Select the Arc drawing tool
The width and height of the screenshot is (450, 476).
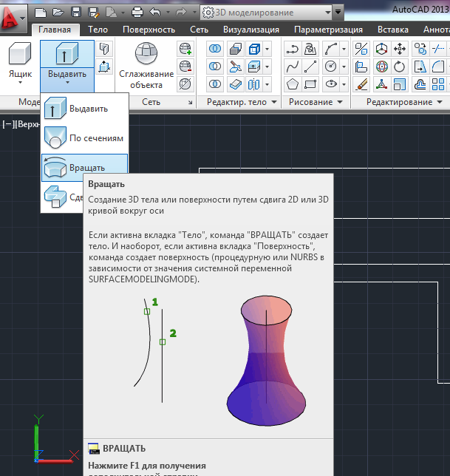coord(331,49)
